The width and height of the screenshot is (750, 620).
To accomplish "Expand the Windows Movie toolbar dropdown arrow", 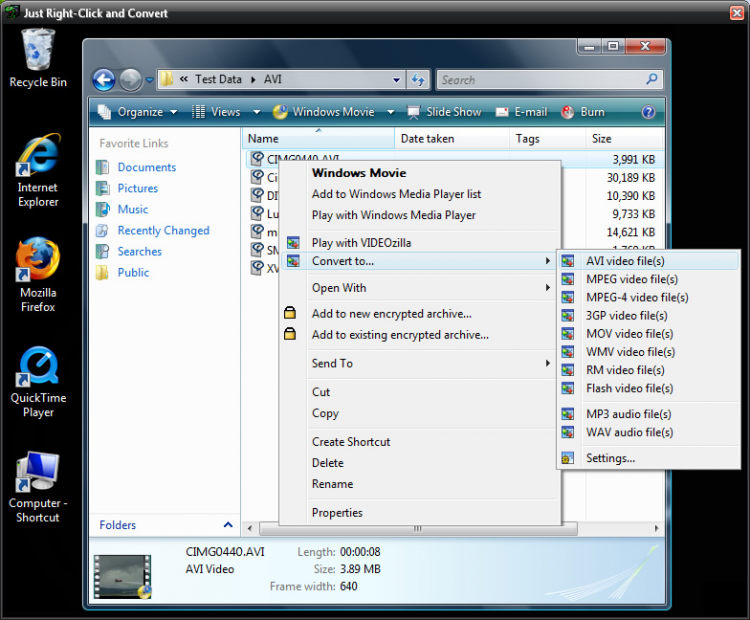I will (391, 112).
